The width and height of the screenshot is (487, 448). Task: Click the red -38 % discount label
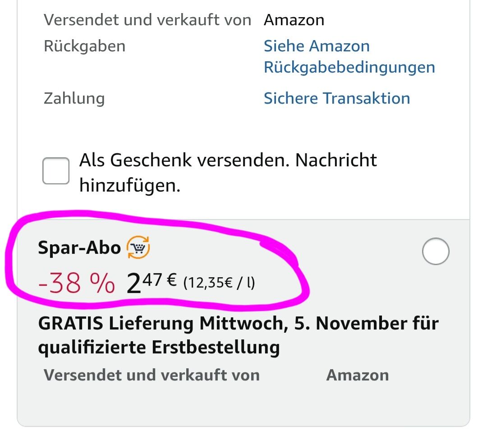(x=77, y=284)
